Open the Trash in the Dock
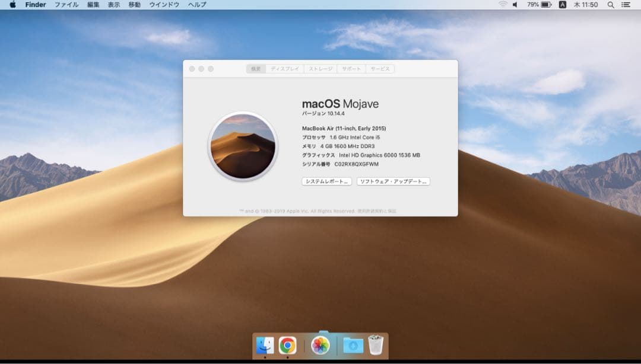This screenshot has width=641, height=364. tap(376, 345)
